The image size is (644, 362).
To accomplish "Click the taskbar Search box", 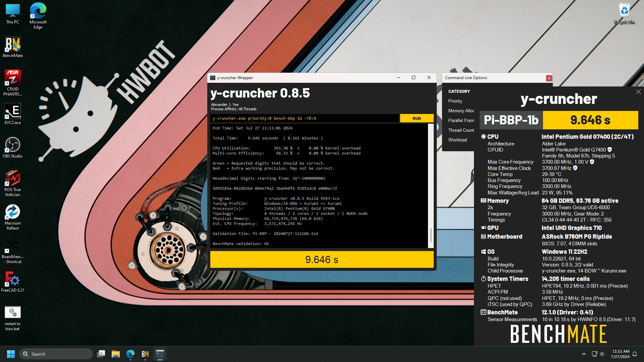I will click(x=56, y=354).
